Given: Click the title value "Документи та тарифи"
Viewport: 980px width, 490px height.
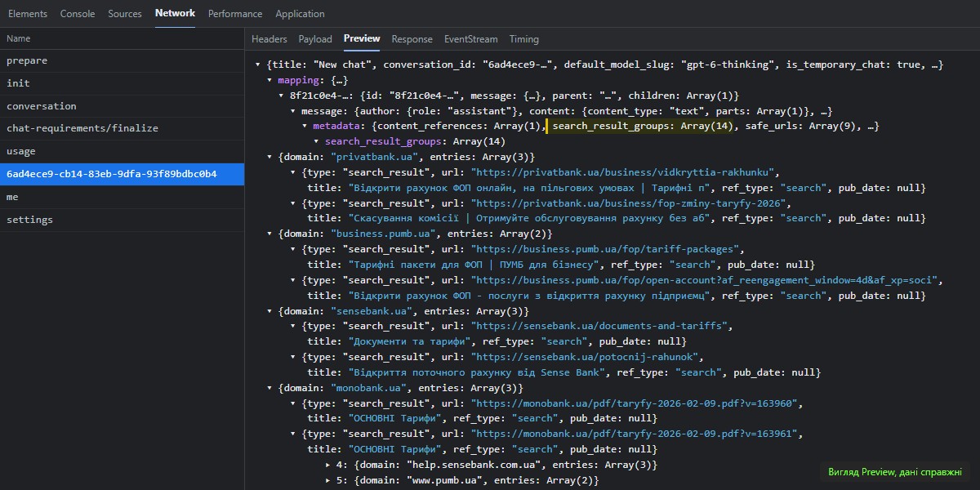Looking at the screenshot, I should (x=409, y=341).
